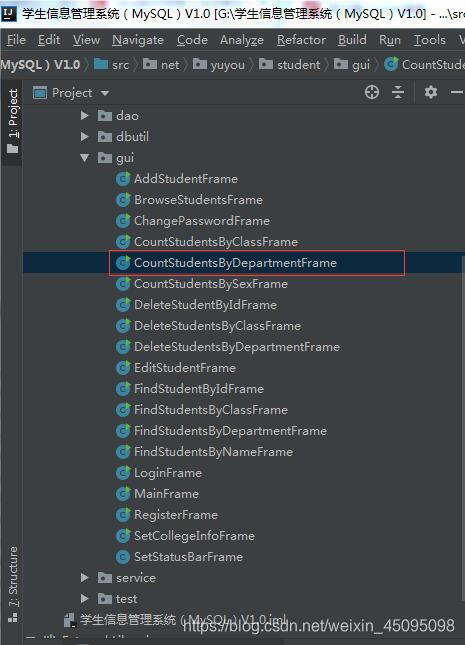465x645 pixels.
Task: Open the Analyze menu
Action: (242, 40)
